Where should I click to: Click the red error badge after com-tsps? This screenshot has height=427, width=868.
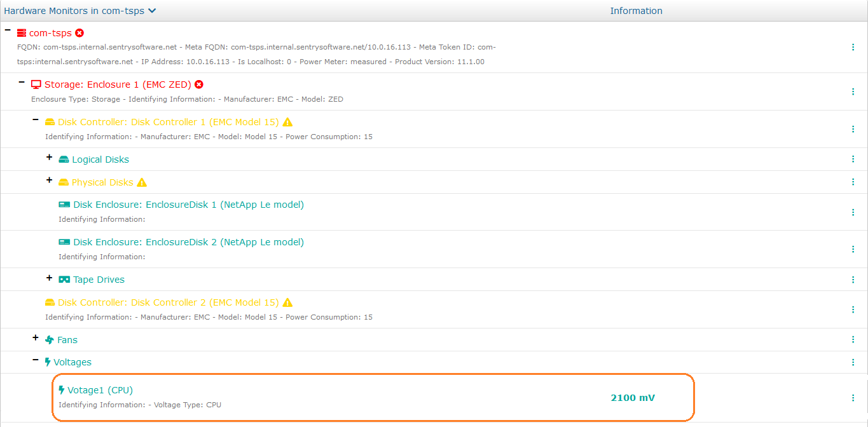point(79,33)
